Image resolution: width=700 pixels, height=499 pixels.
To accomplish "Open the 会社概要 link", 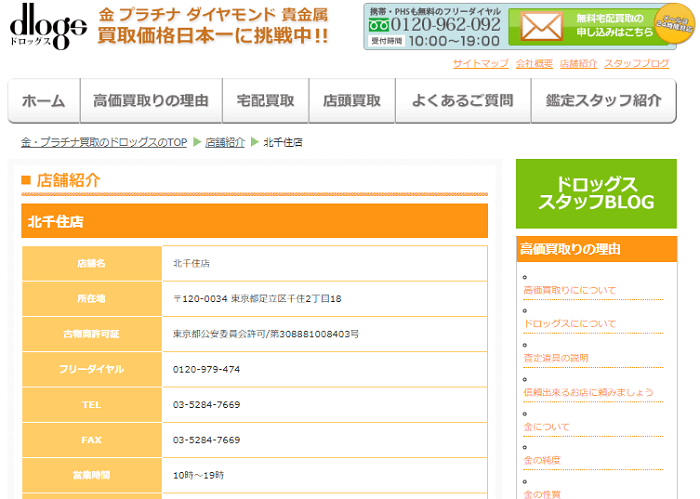I will point(534,64).
